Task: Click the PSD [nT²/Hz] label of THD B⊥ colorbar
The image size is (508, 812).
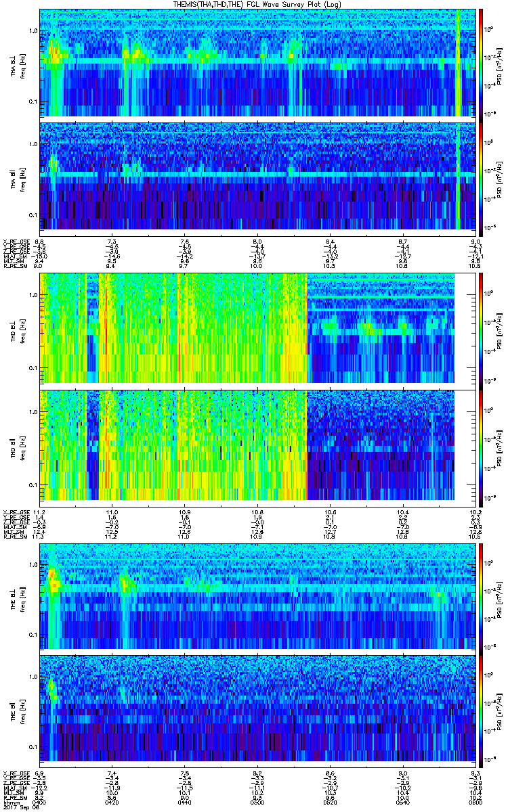Action: pos(500,330)
